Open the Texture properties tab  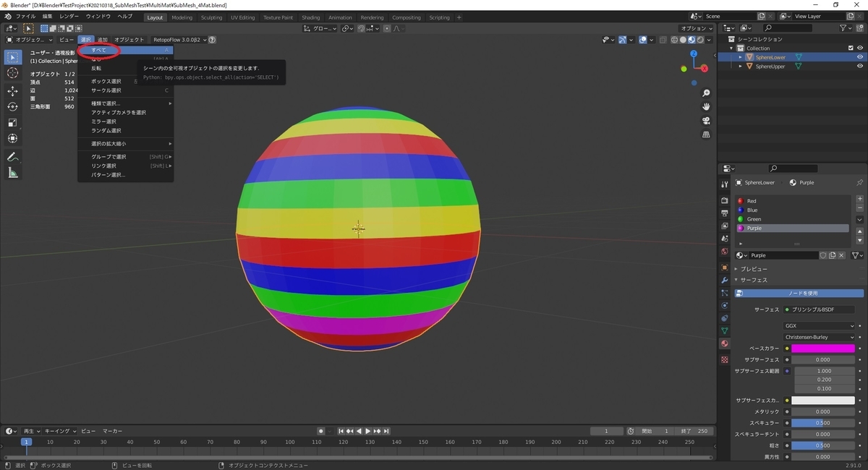(725, 359)
